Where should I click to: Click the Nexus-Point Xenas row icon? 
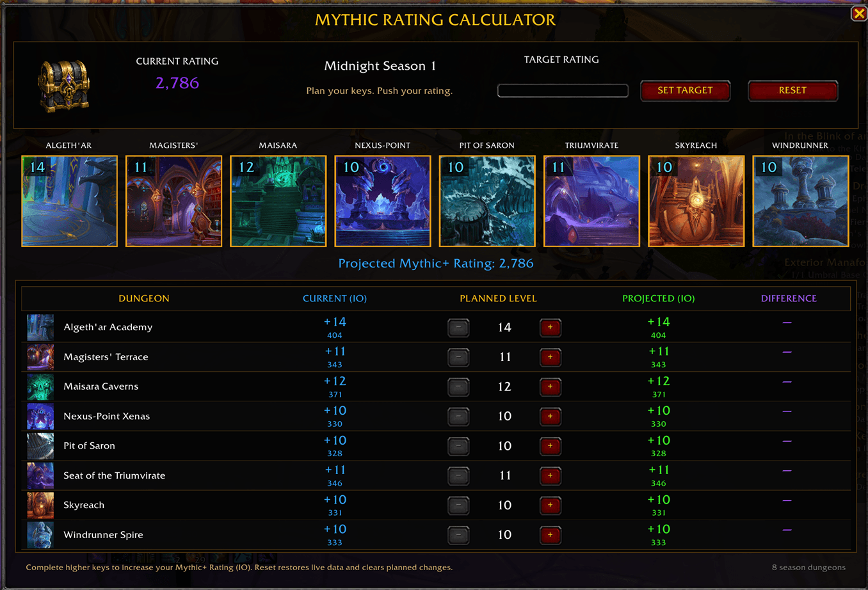(x=40, y=416)
